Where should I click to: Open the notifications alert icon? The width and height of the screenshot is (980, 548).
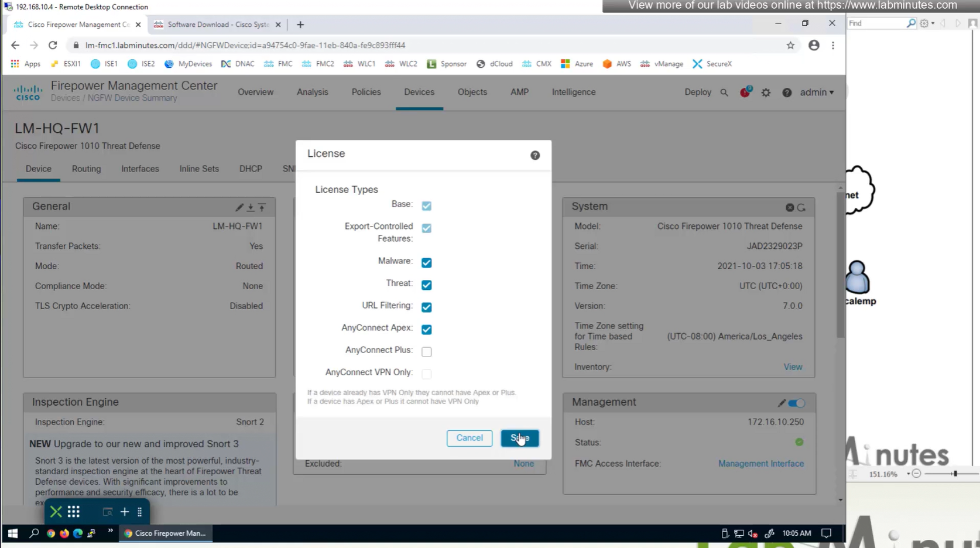tap(745, 92)
